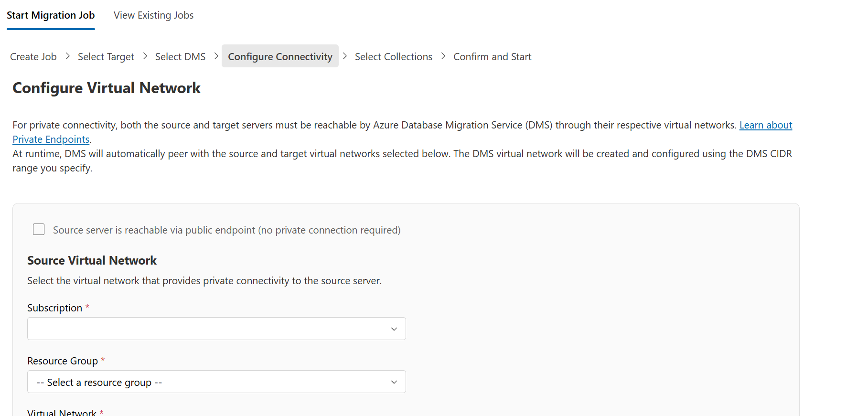Return to the Select DMS step
This screenshot has height=416, width=868.
point(180,57)
